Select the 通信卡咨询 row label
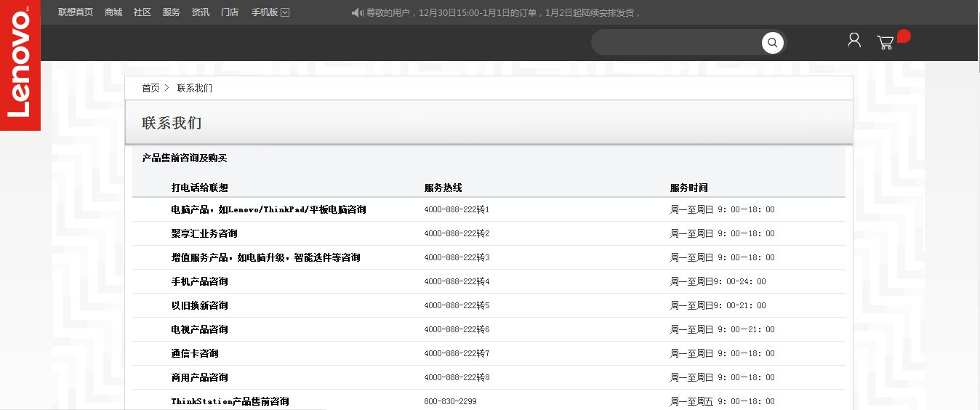This screenshot has width=980, height=410. click(x=195, y=353)
